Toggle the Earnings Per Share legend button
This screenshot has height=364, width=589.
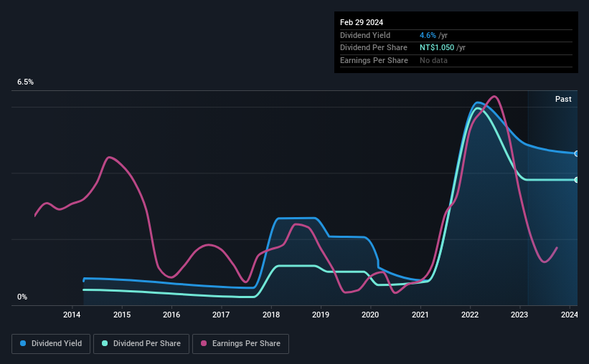point(240,344)
